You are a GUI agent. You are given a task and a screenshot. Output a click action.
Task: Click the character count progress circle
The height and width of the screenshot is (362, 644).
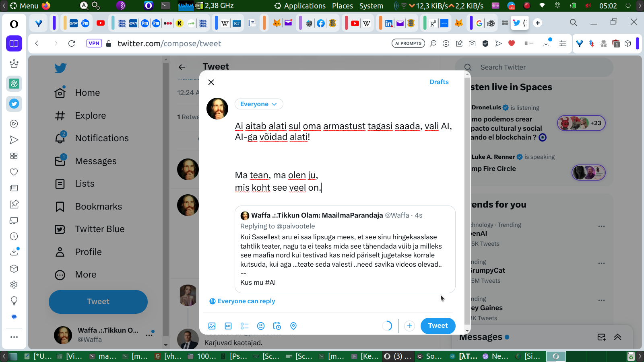pos(387,326)
